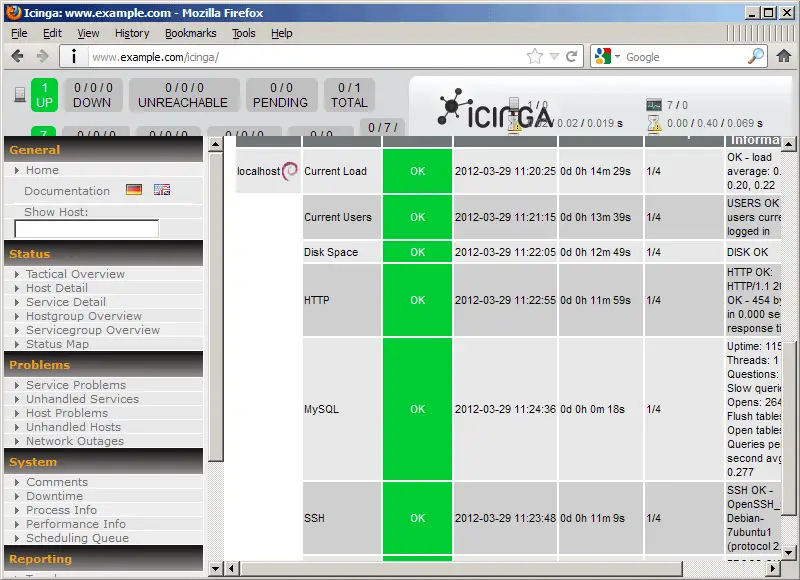This screenshot has width=800, height=580.
Task: Reload the page with the refresh icon
Action: pyautogui.click(x=572, y=56)
